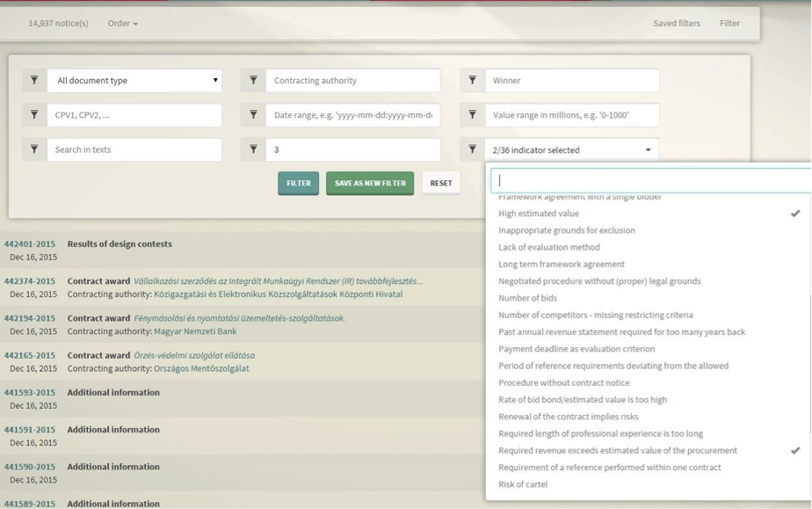Select Rate of bid bond too high
812x509 pixels.
pos(649,400)
